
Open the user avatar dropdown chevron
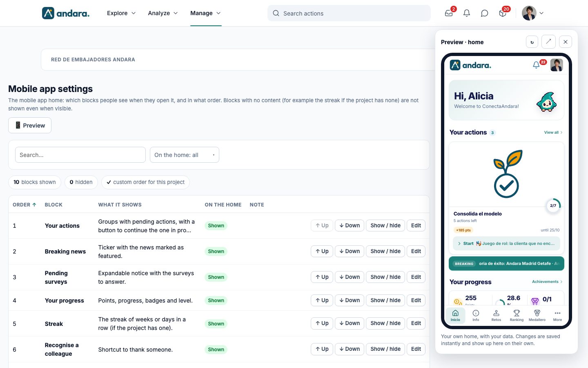pos(541,13)
